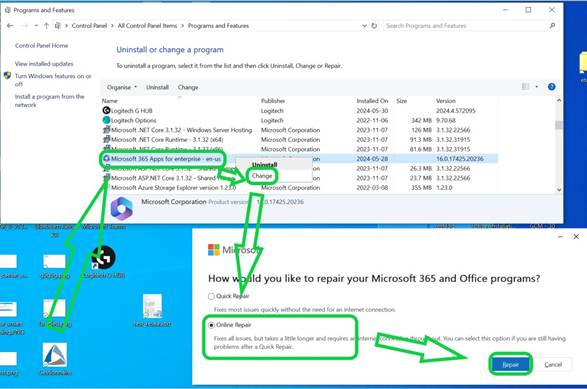The height and width of the screenshot is (389, 587).
Task: Click version 16.0.17425.20236 cell
Action: (x=460, y=159)
